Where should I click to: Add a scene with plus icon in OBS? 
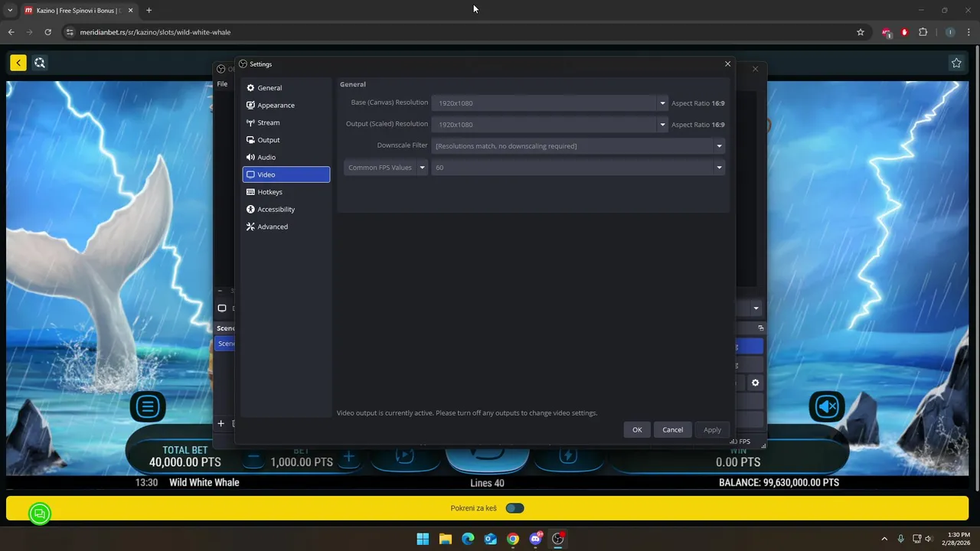point(220,423)
